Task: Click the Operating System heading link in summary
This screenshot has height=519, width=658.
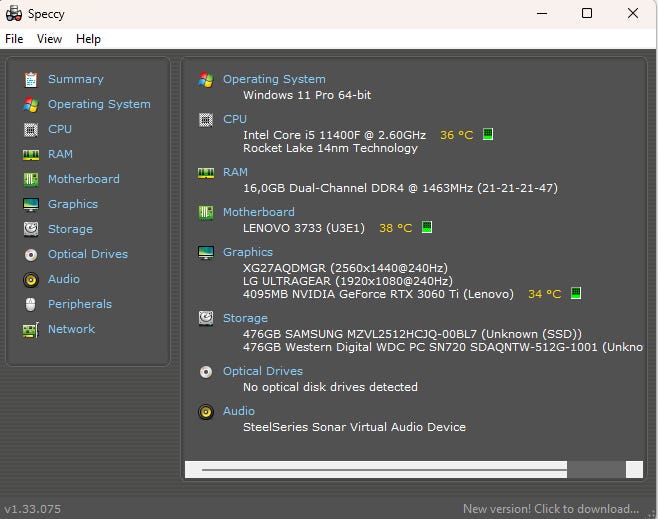Action: click(274, 79)
